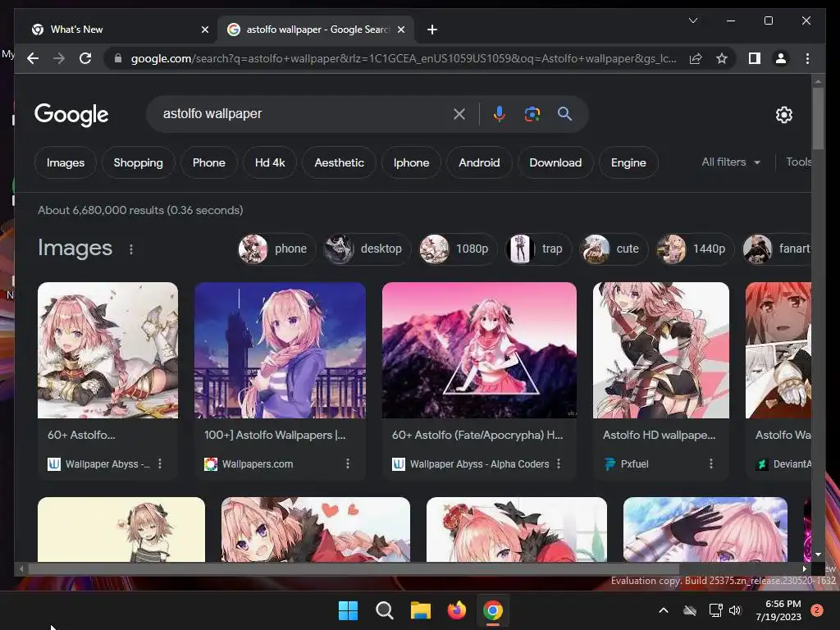Refine images with desktop chip

(x=367, y=249)
